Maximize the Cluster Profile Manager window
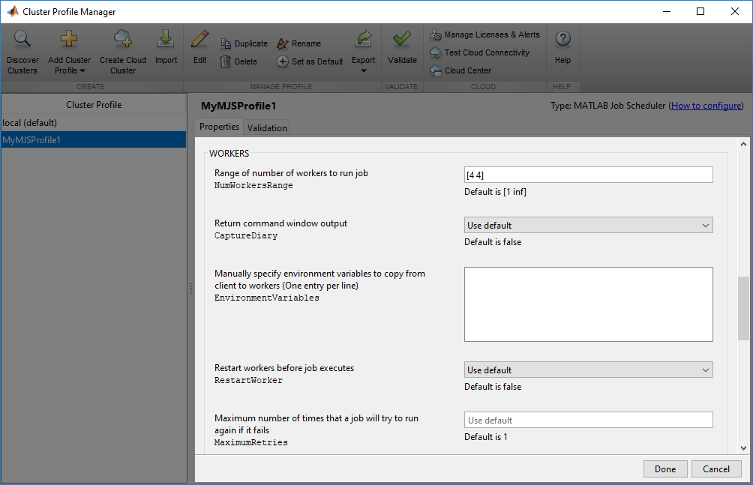Image resolution: width=753 pixels, height=485 pixels. click(x=701, y=11)
